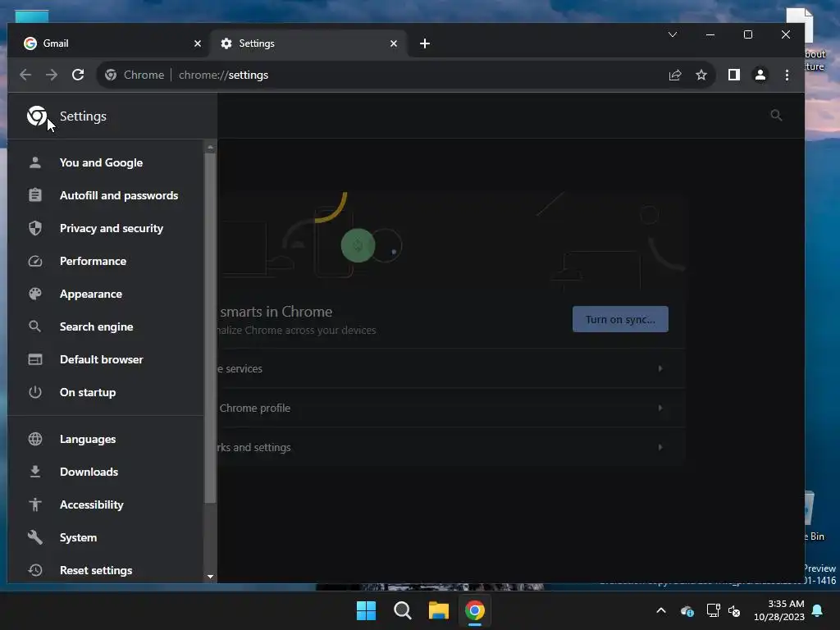Close the Settings tab
Screen dimensions: 840x630
394,43
